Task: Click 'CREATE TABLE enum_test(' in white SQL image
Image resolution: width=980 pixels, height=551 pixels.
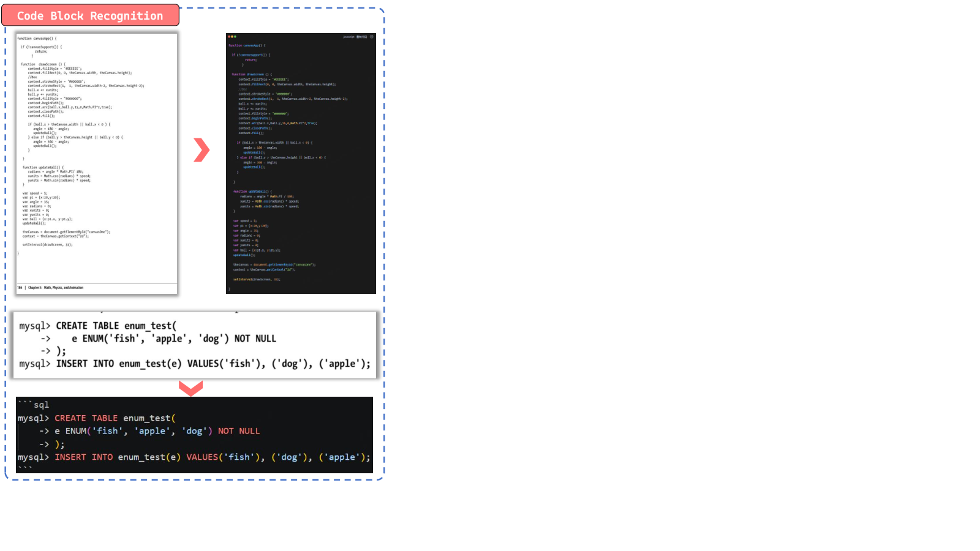Action: click(x=116, y=326)
